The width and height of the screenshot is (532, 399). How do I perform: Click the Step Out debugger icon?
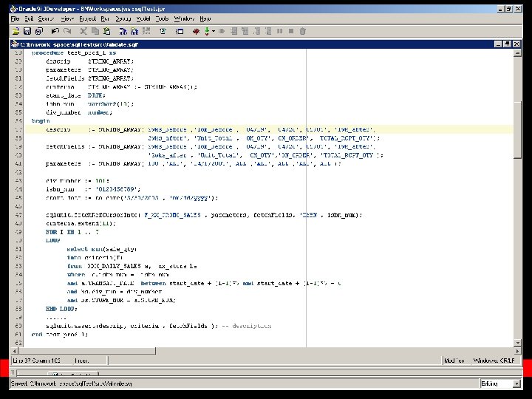(257, 31)
